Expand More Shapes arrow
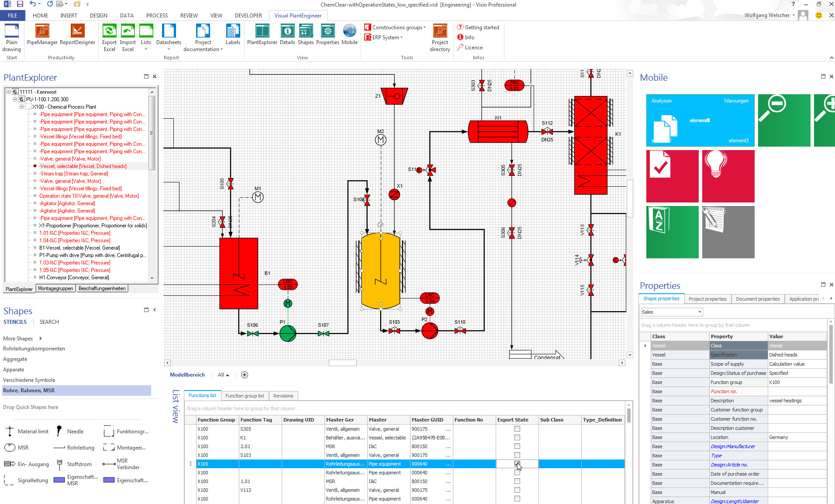 pos(41,338)
